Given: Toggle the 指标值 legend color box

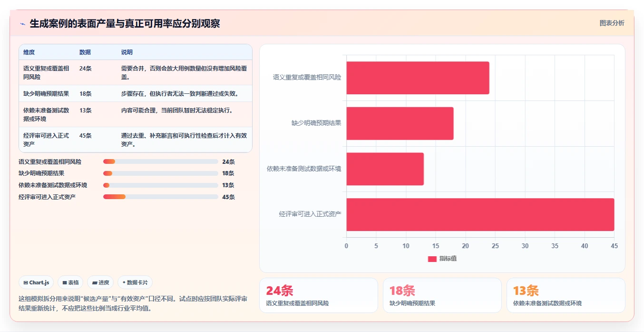Looking at the screenshot, I should coord(432,259).
